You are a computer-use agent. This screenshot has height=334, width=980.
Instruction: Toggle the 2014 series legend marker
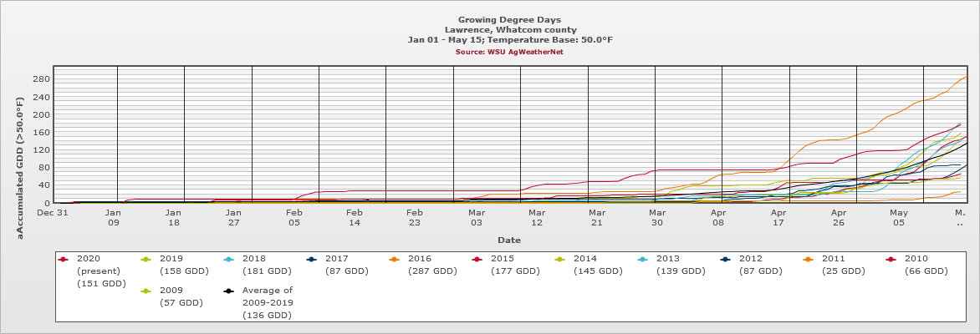[x=560, y=259]
